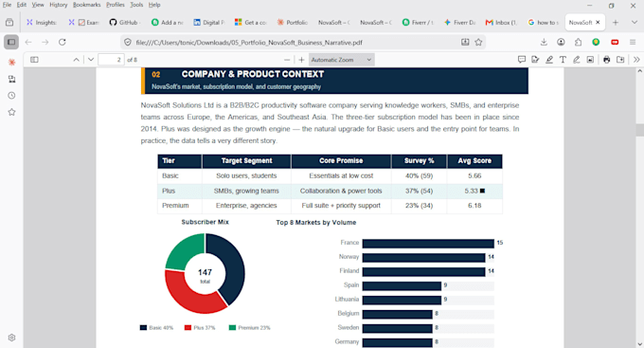Open the application hamburger menu
This screenshot has width=644, height=348.
[x=633, y=42]
